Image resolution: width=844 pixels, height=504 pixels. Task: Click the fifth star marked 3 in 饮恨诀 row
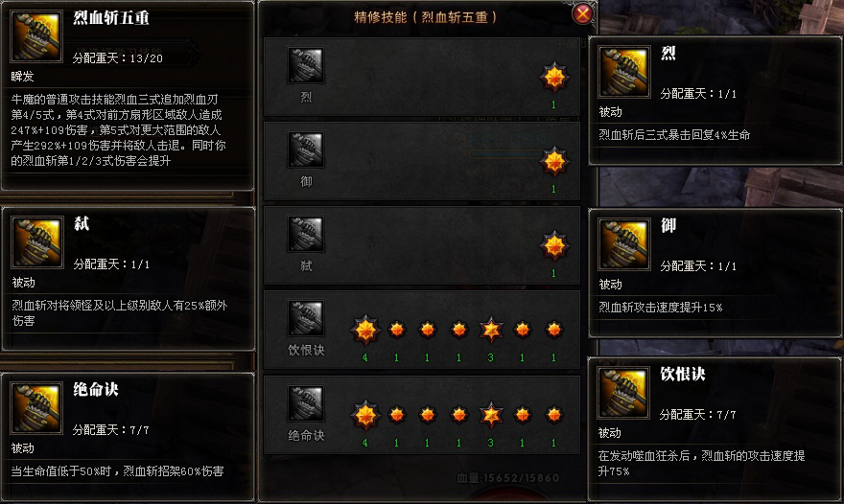[x=491, y=330]
